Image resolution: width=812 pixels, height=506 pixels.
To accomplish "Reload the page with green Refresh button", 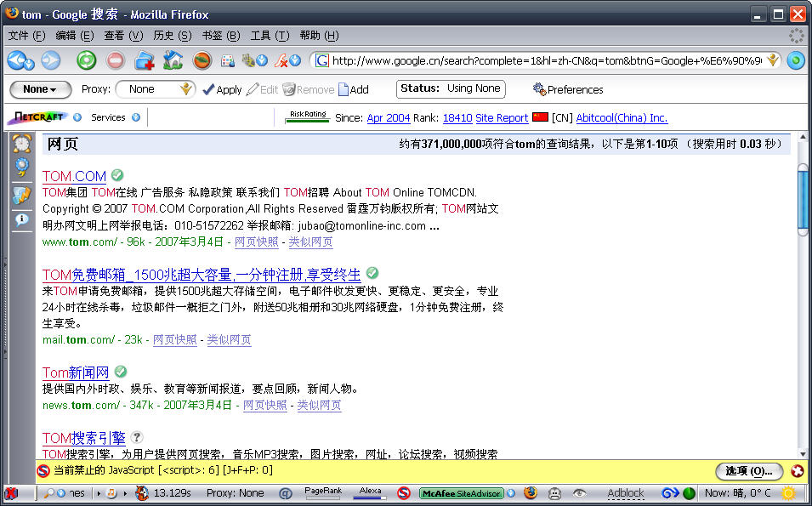I will [x=87, y=60].
